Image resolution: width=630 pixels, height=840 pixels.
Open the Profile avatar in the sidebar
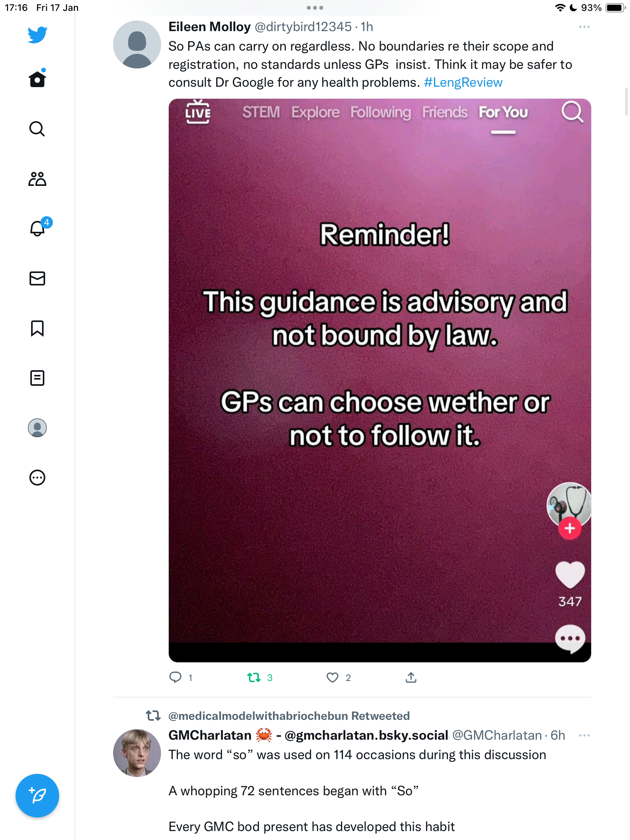(x=37, y=428)
